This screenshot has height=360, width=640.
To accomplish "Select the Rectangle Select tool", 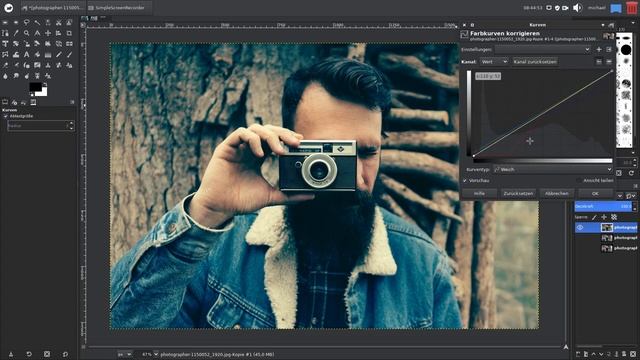I will (5, 22).
